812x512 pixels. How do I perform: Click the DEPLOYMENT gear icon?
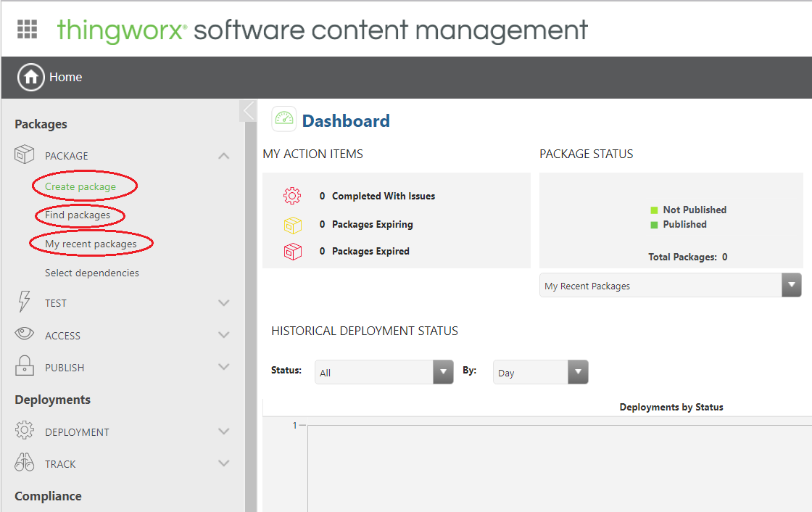click(24, 430)
